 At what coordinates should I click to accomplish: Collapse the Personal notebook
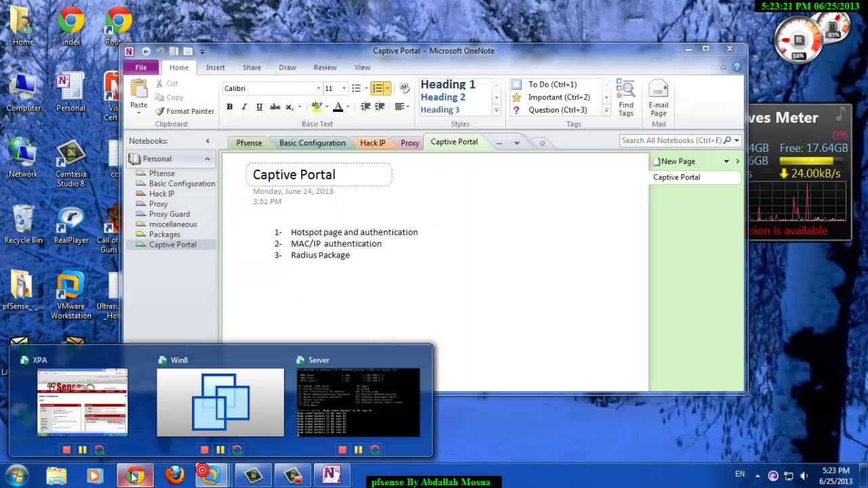[208, 159]
